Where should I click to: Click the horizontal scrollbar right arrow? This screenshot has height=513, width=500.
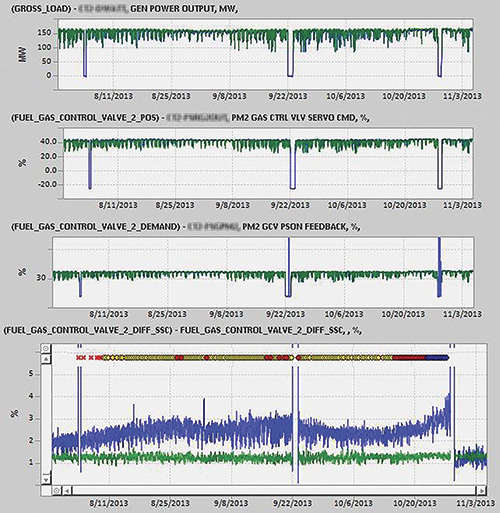(x=481, y=490)
